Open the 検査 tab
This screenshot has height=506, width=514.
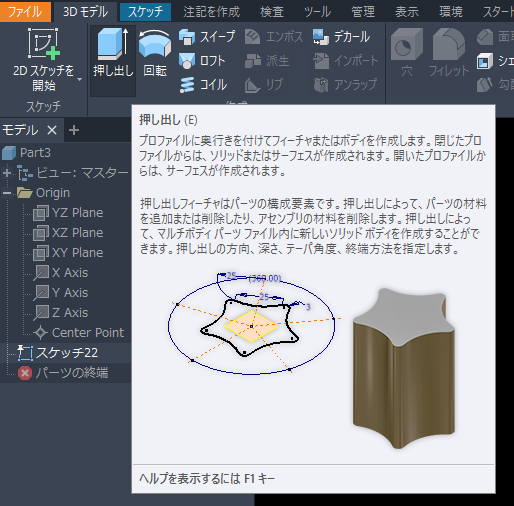coord(272,12)
